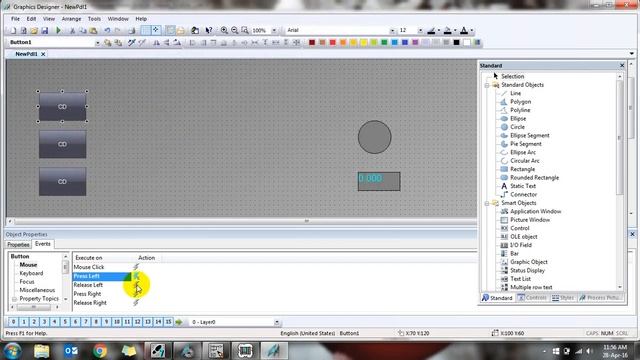Pick the green color swatch

click(x=384, y=42)
